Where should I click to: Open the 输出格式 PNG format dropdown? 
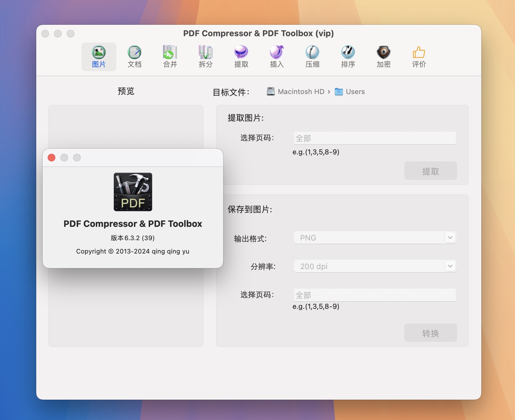point(374,237)
